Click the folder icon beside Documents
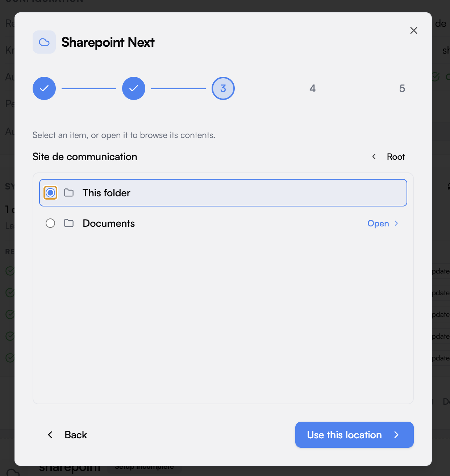This screenshot has width=450, height=476. [x=69, y=223]
